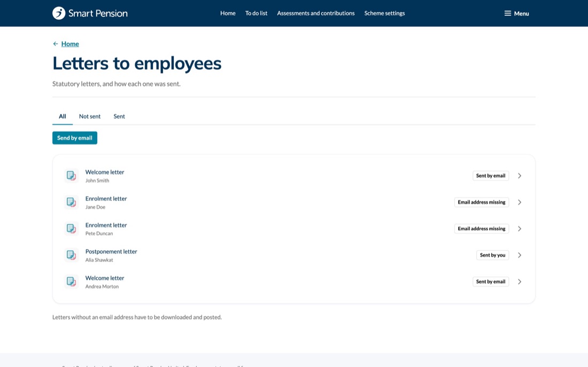Click Alia Shawkat's postponement letter document icon
This screenshot has height=367, width=588.
(x=71, y=255)
